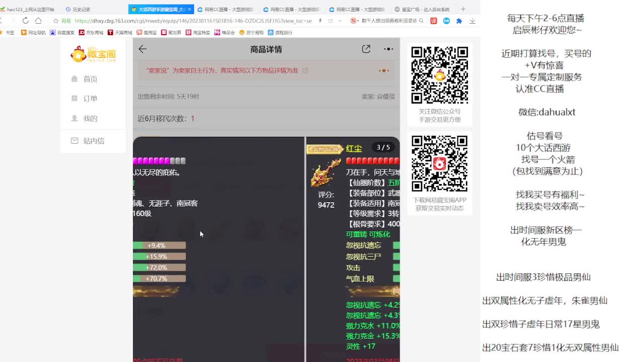Click the 藏宝阁 APP download QR code

(x=440, y=163)
